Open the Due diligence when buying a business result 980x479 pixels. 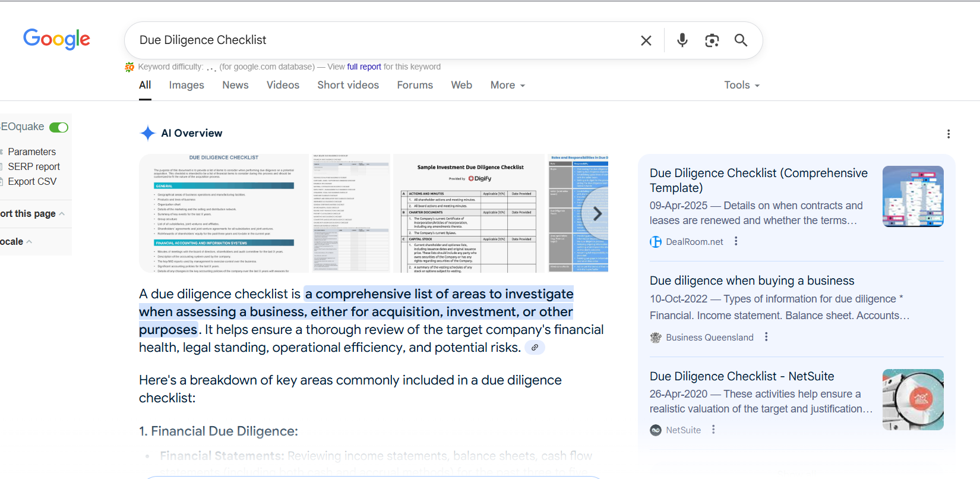click(x=751, y=281)
